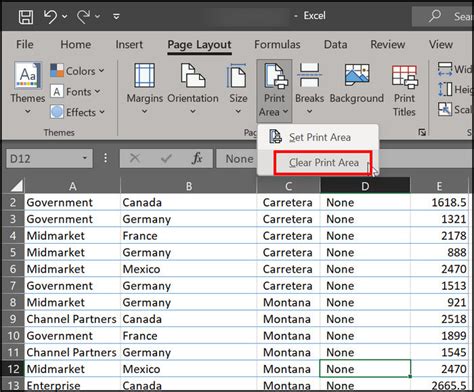474x392 pixels.
Task: Select row 2 header
Action: [x=13, y=202]
